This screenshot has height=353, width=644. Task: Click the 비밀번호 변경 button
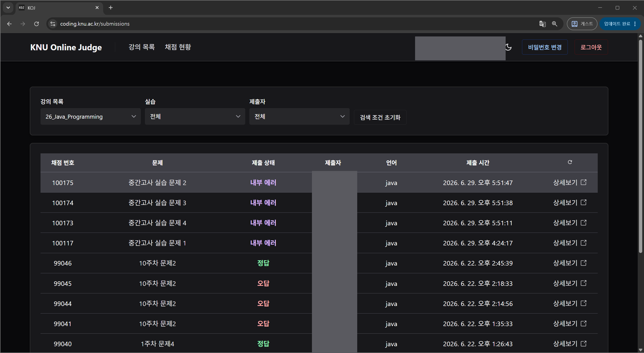click(545, 47)
